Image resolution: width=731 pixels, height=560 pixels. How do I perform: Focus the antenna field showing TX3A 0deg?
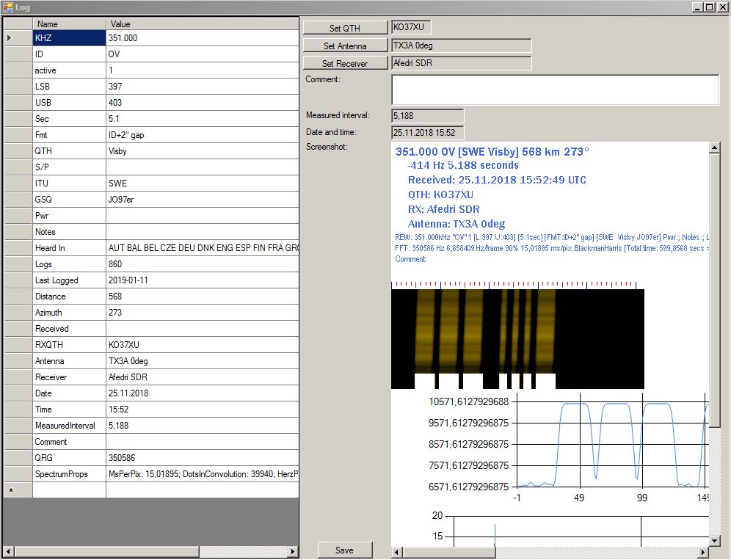(462, 46)
